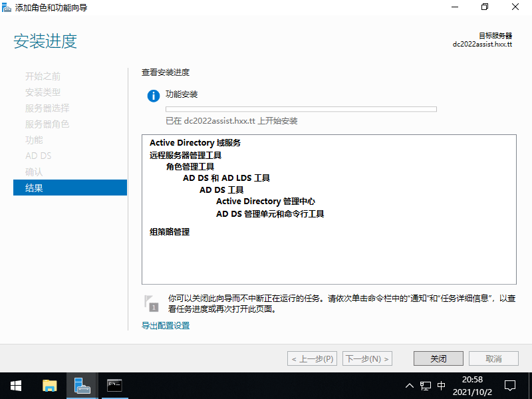
Task: Open the Command Prompt taskbar icon
Action: click(x=114, y=386)
